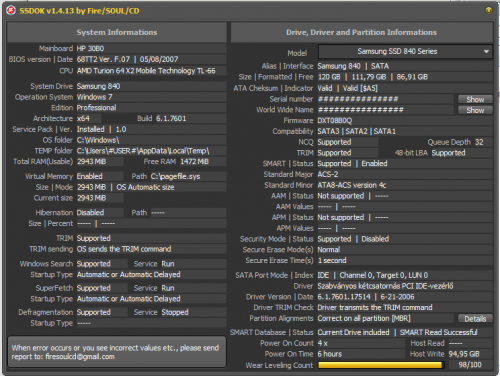Image resolution: width=500 pixels, height=376 pixels.
Task: Select ATA Checksum indicator Valid [$A5]
Action: tap(360, 88)
